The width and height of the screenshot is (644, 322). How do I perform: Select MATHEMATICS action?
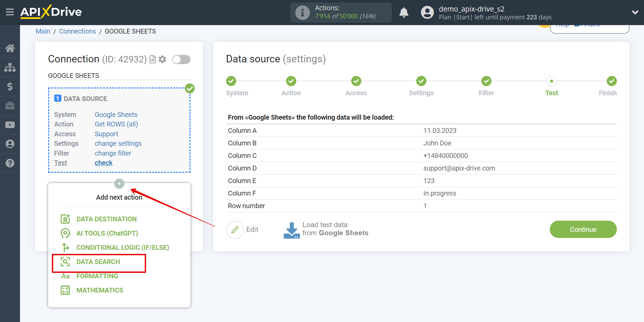click(x=100, y=290)
